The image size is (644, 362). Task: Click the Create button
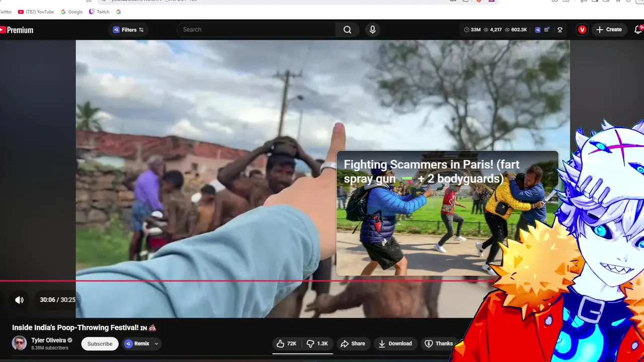[609, 30]
